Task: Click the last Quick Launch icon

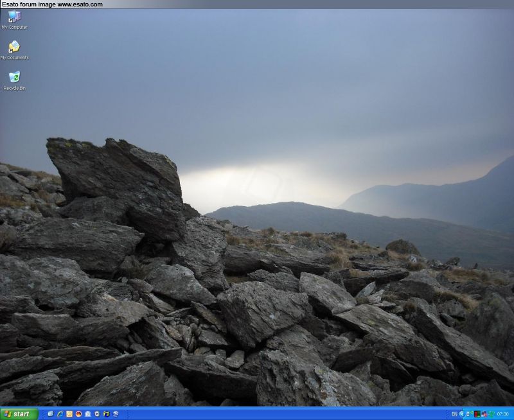Action: click(116, 414)
